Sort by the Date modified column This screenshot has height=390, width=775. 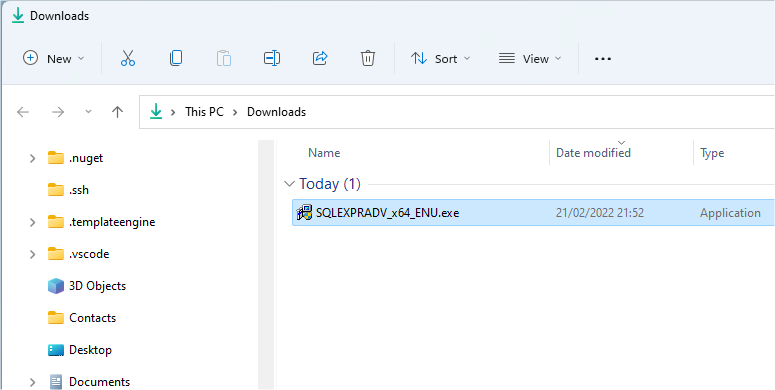click(x=593, y=153)
